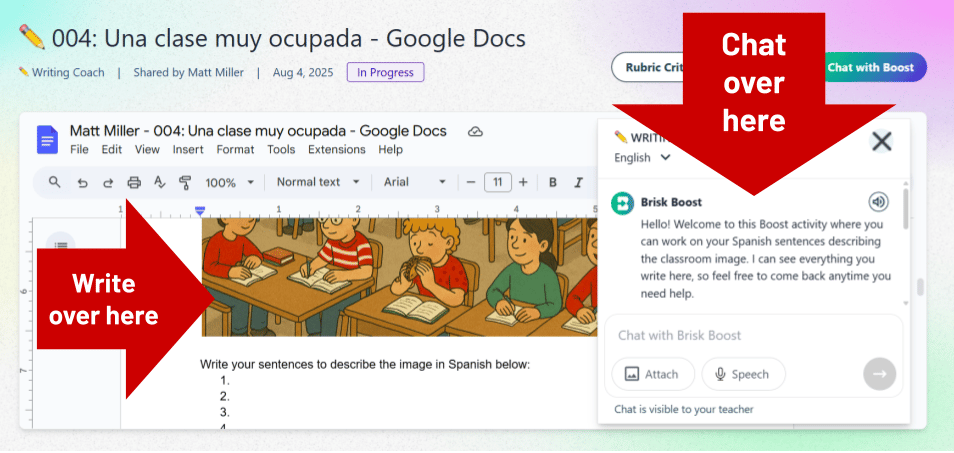Click the 'Write your sentences' instruction text
The height and width of the screenshot is (453, 954).
[x=365, y=365]
